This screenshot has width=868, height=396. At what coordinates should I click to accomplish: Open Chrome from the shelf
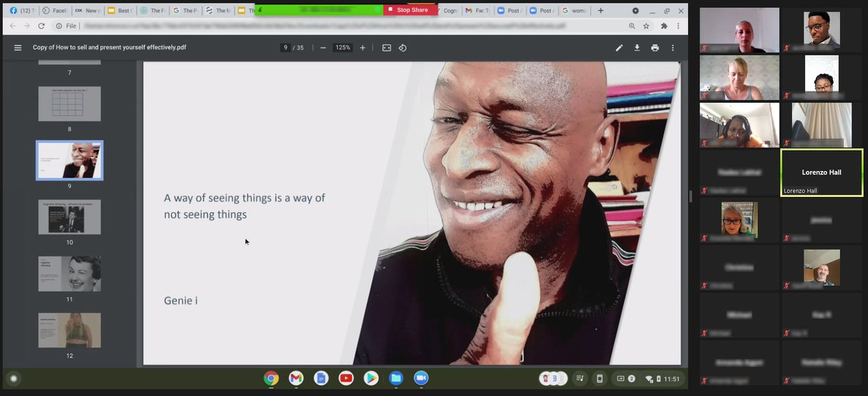[271, 378]
